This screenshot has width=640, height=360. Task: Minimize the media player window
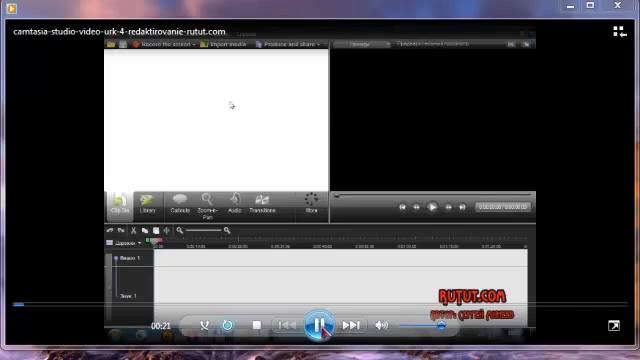570,6
